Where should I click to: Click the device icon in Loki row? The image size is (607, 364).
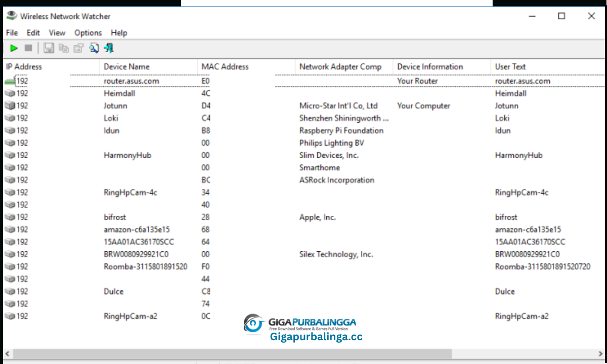click(x=10, y=118)
